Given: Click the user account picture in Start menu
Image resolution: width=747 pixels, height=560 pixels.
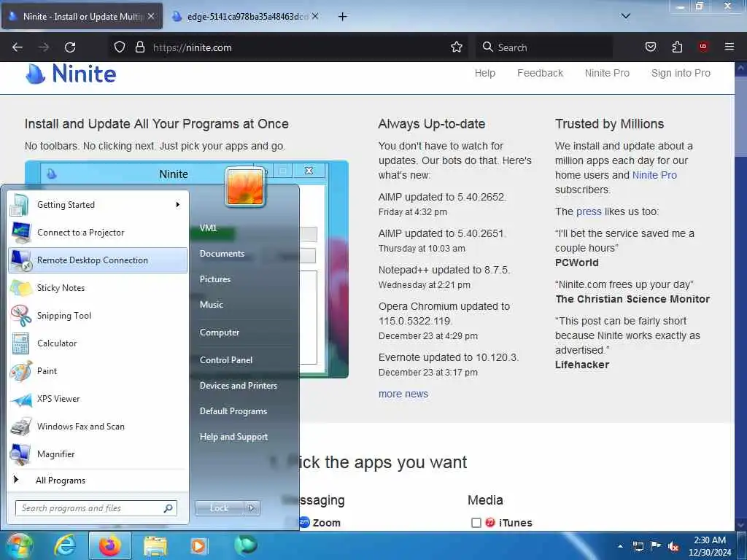Looking at the screenshot, I should tap(245, 187).
